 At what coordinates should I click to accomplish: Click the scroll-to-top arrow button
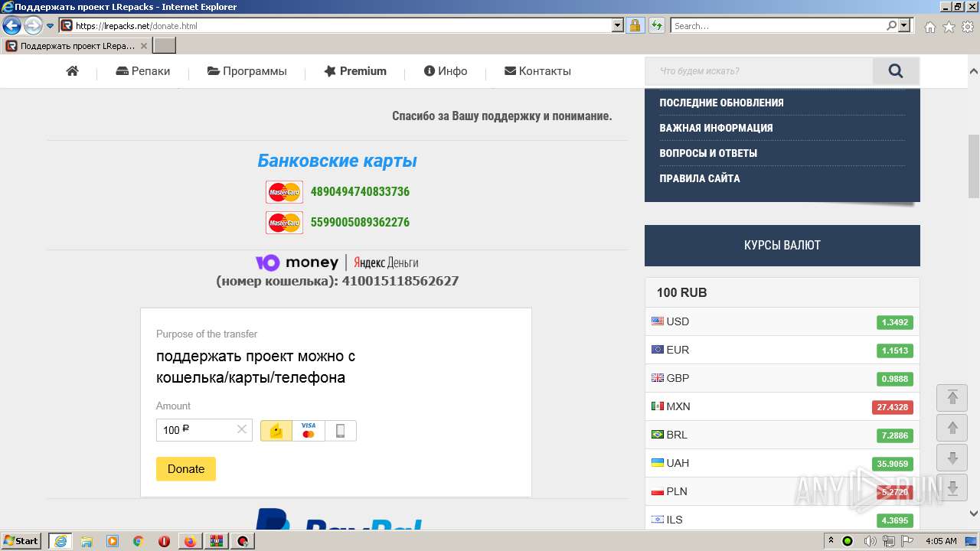(952, 397)
